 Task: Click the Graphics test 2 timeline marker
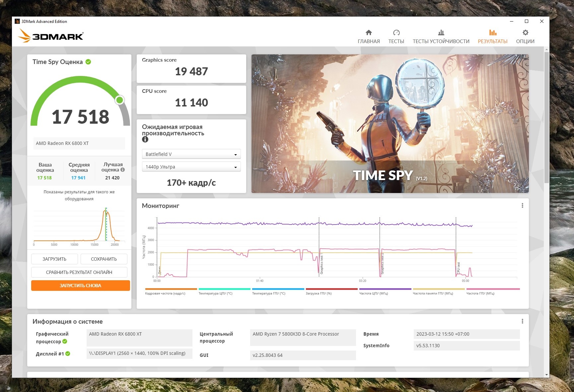(x=382, y=264)
